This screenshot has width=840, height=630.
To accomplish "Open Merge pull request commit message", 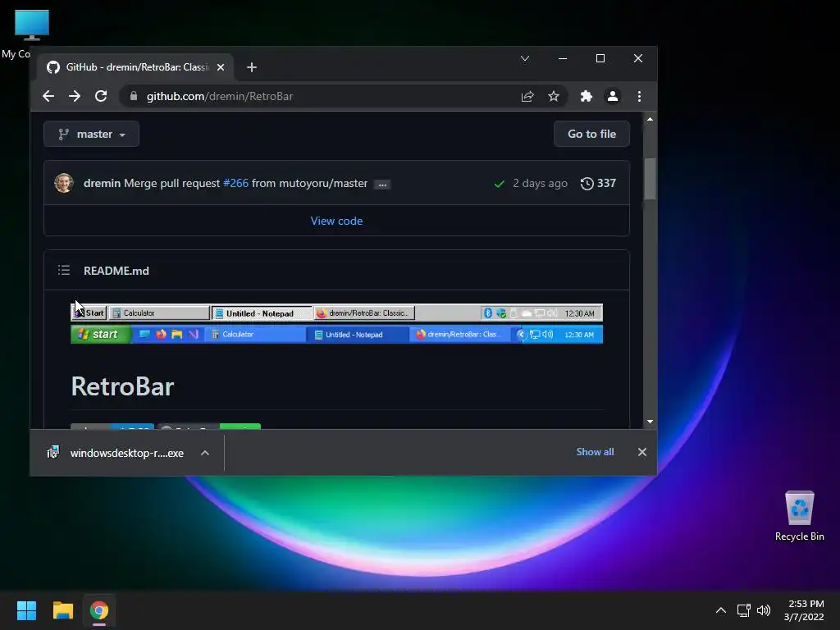I will [172, 183].
